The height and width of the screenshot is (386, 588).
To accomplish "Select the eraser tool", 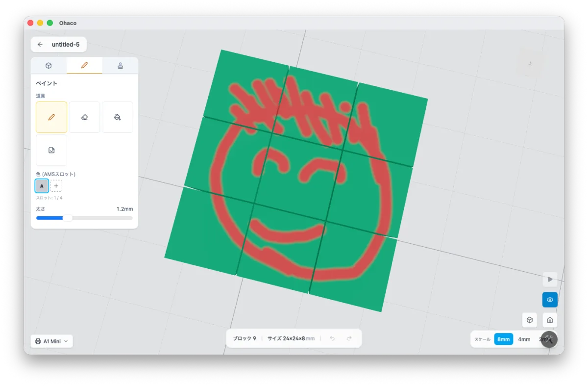I will point(84,117).
